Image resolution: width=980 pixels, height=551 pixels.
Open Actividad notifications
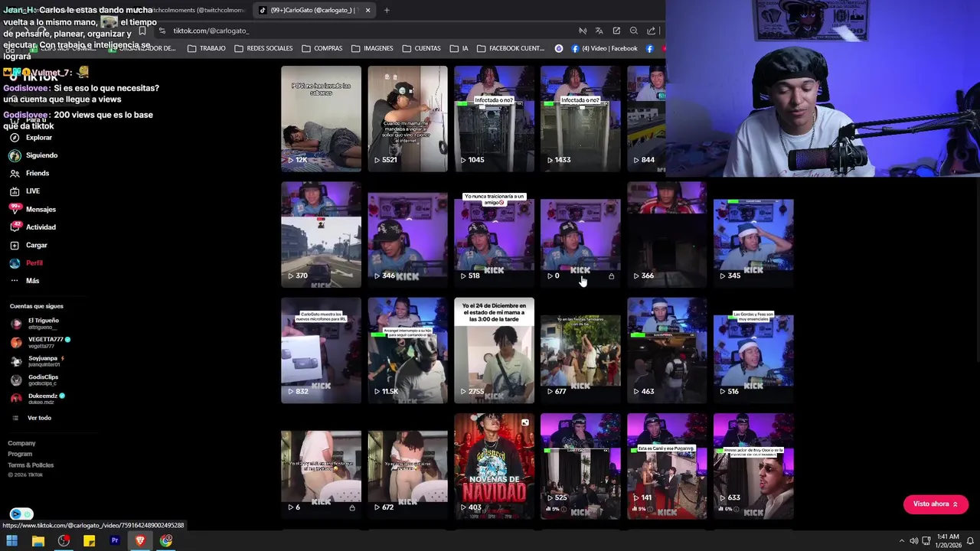point(33,227)
